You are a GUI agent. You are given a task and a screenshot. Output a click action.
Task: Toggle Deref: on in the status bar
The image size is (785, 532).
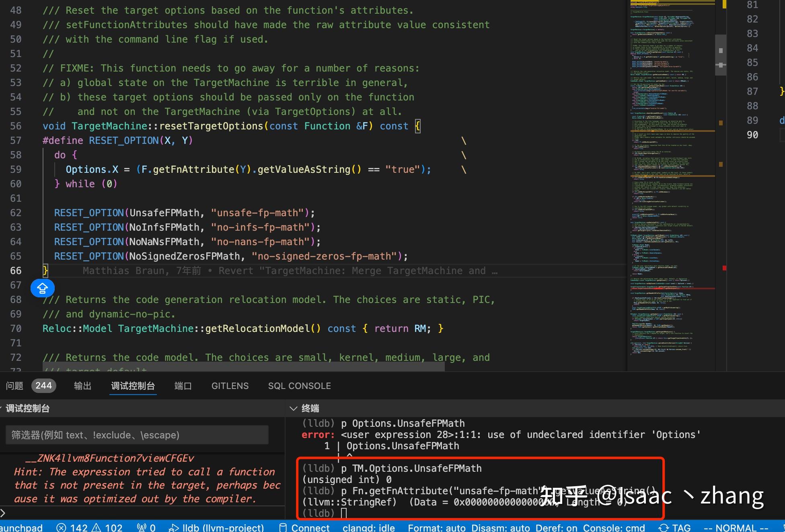(557, 527)
